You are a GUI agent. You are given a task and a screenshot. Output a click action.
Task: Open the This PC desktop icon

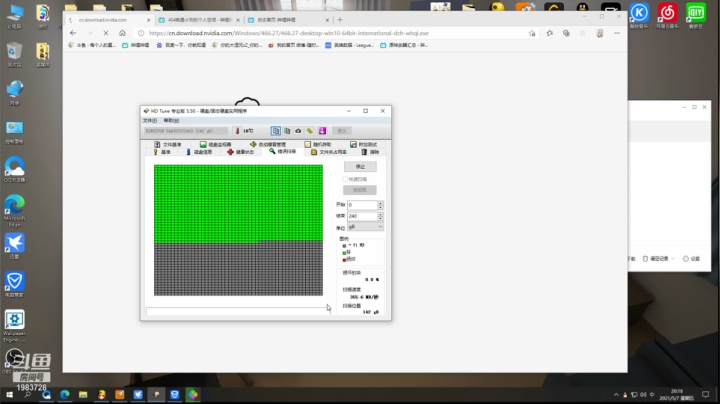[14, 17]
